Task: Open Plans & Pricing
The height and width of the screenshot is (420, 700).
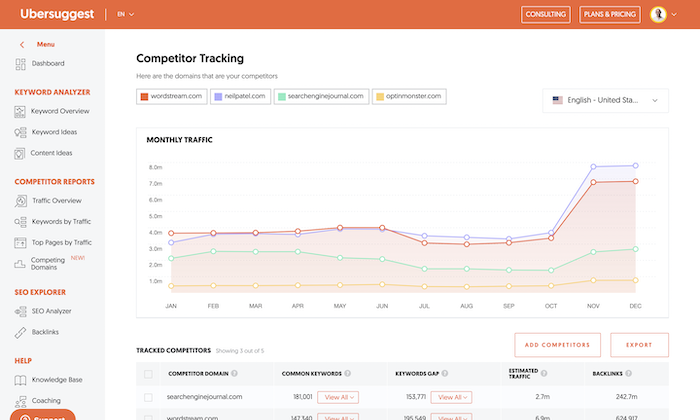Action: (x=609, y=15)
